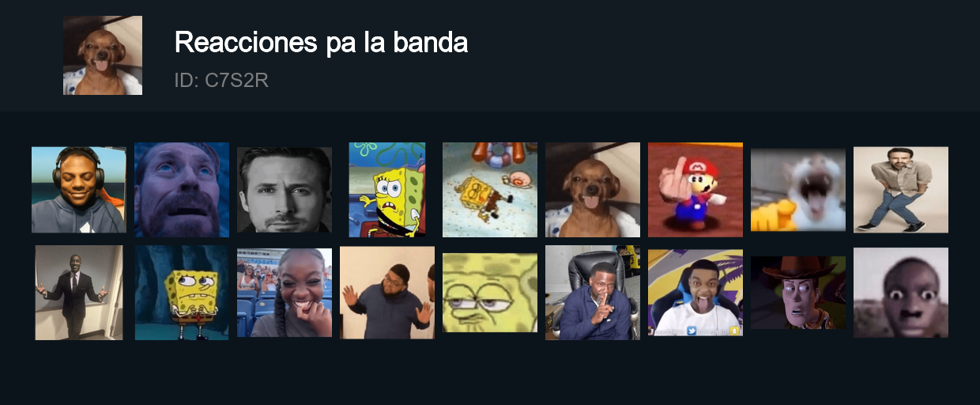
Task: Select the man shushing in gaming chair sticker
Action: click(x=593, y=293)
